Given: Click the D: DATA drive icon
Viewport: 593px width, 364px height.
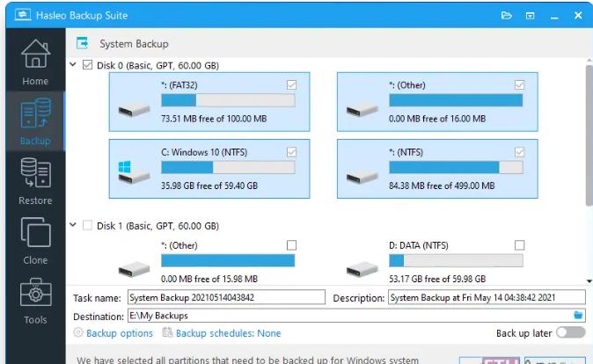Looking at the screenshot, I should click(362, 270).
